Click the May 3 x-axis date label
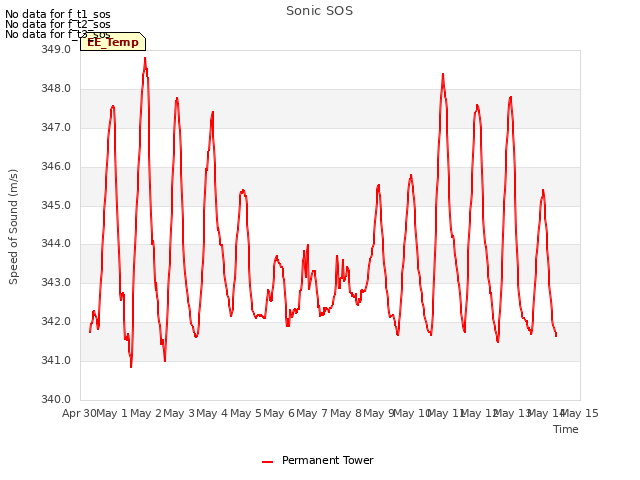This screenshot has width=640, height=480. [179, 413]
